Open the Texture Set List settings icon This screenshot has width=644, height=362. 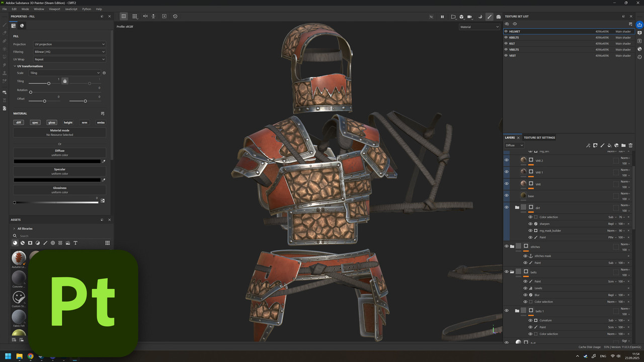pos(630,24)
